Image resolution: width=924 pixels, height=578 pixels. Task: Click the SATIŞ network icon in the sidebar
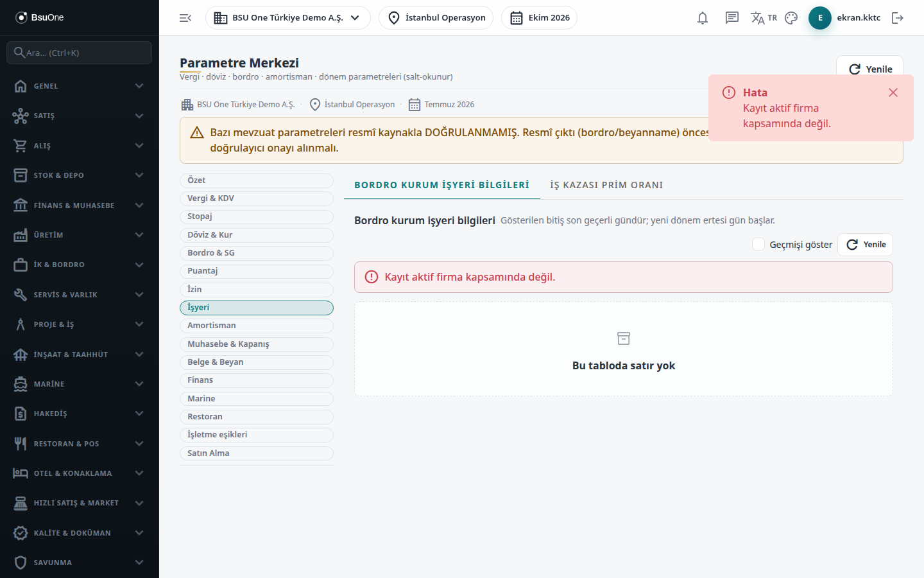point(21,116)
